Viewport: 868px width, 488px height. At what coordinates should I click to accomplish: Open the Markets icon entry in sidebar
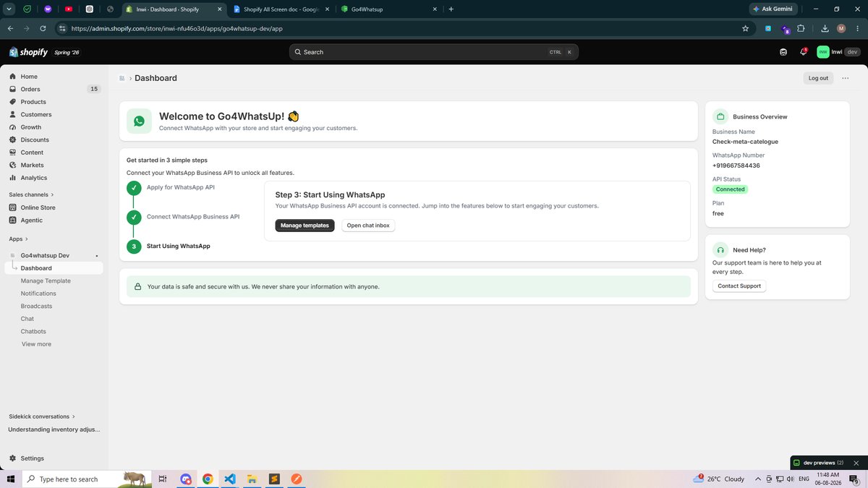pyautogui.click(x=13, y=165)
